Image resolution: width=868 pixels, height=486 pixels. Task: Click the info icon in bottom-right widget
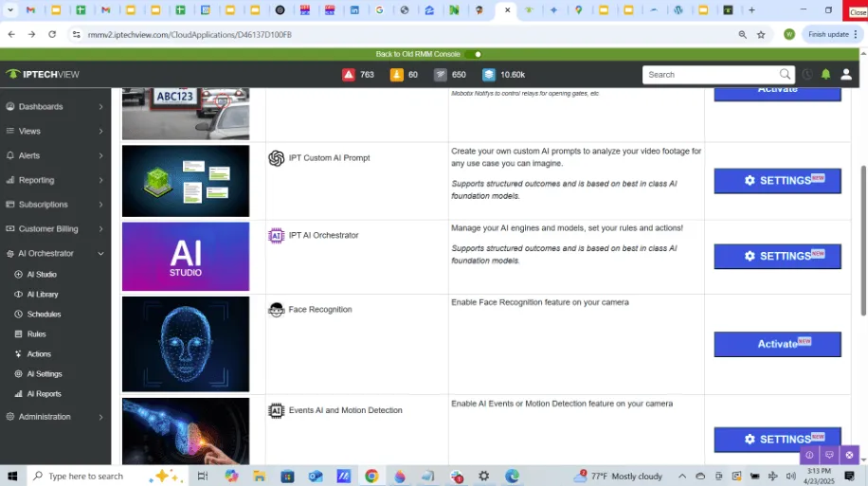point(809,455)
